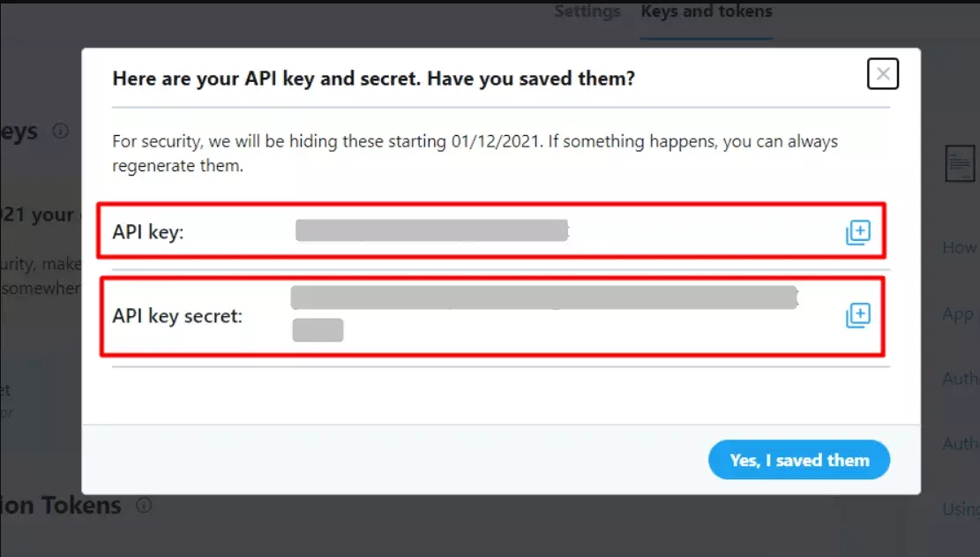Copy the API key to clipboard
The width and height of the screenshot is (980, 557).
[858, 232]
